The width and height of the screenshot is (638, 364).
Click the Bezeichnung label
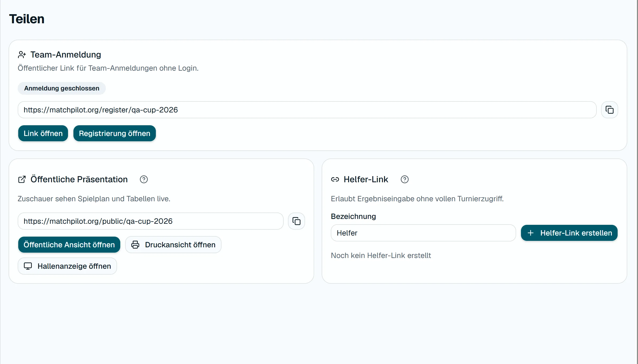click(353, 216)
